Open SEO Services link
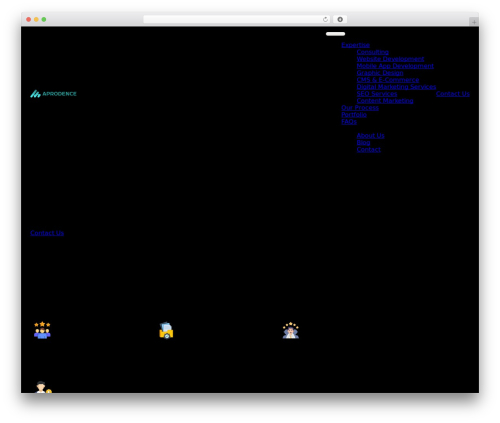Image resolution: width=500 pixels, height=423 pixels. pyautogui.click(x=377, y=94)
